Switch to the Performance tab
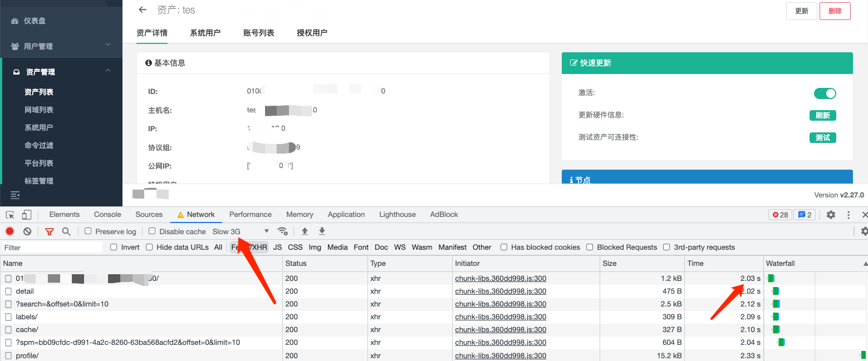Viewport: 868px width, 361px height. click(x=250, y=214)
